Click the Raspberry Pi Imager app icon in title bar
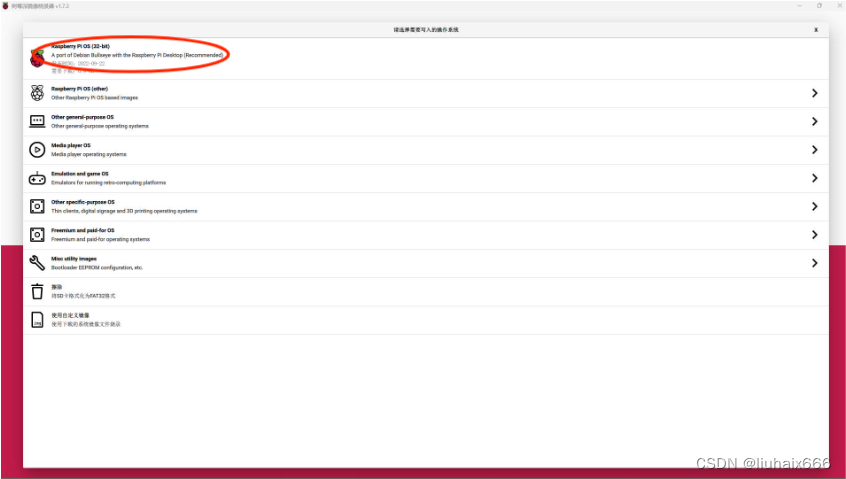Image resolution: width=846 pixels, height=479 pixels. [x=6, y=6]
